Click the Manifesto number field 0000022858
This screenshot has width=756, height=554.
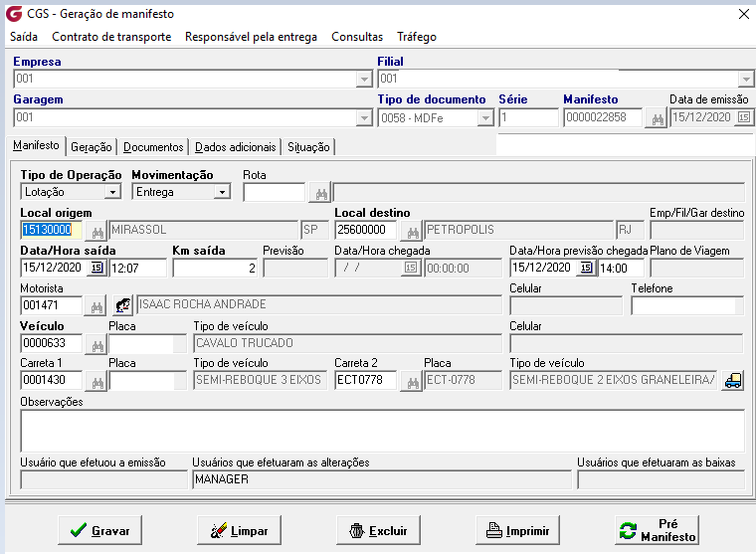coord(603,117)
